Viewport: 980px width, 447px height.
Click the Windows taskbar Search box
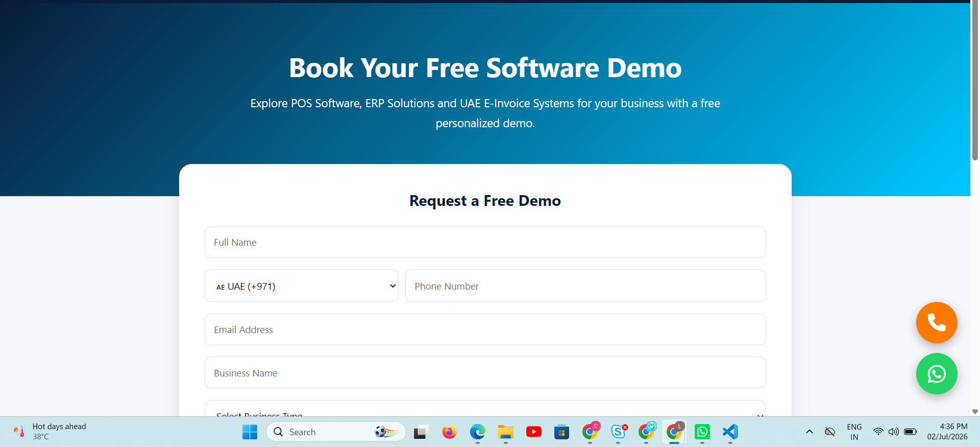[336, 432]
